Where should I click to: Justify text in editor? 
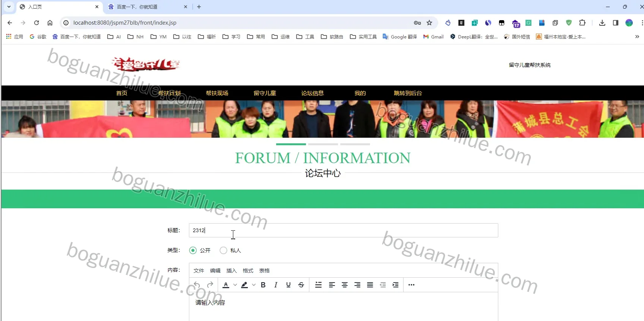pyautogui.click(x=370, y=285)
